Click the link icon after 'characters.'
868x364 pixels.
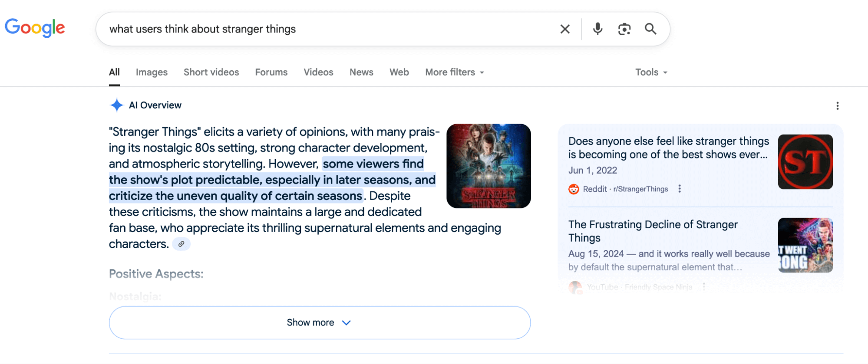pos(182,244)
